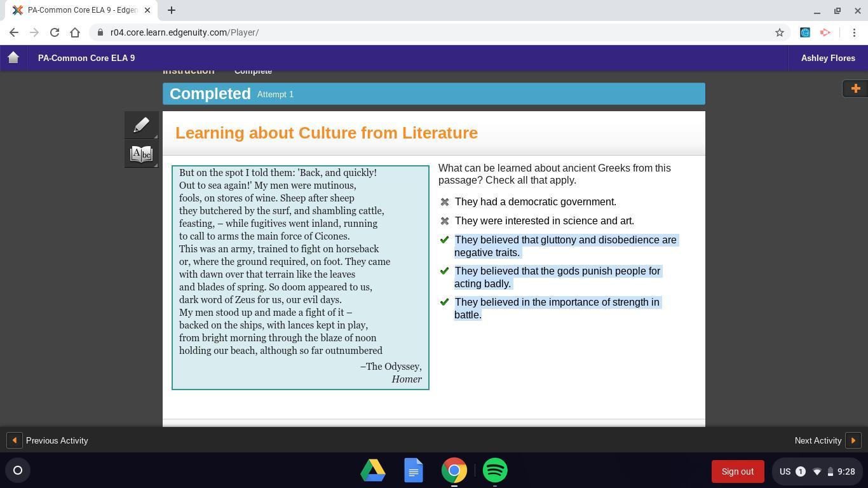Click the browser back arrow
Screen dimensions: 868x488
(x=14, y=32)
